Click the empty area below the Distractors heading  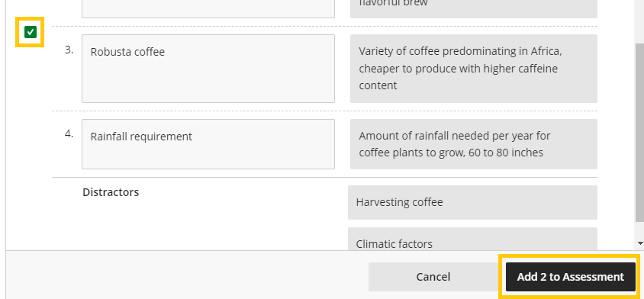point(197,225)
